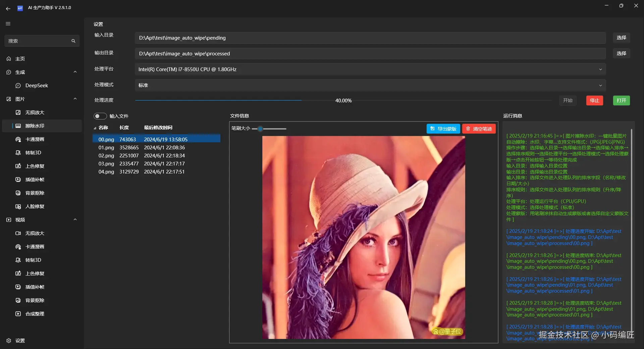Click 选择 for the 输出目录 path
The image size is (644, 349).
coord(621,53)
